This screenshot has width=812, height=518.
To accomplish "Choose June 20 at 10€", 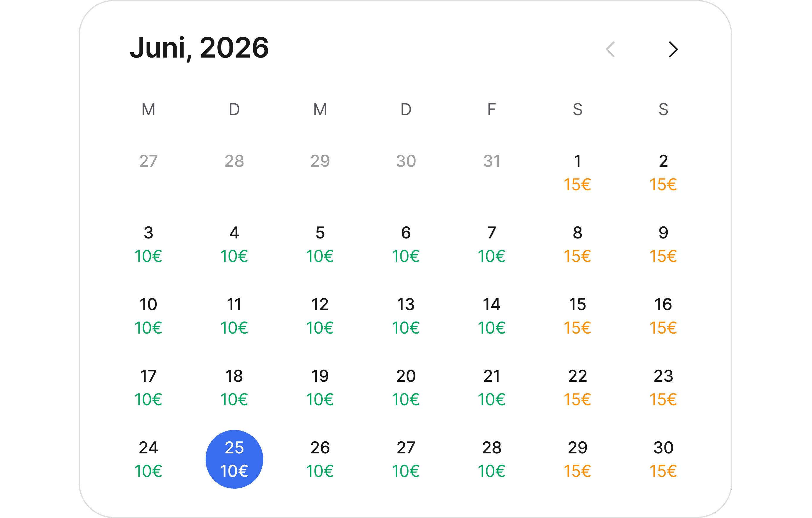I will coord(406,388).
